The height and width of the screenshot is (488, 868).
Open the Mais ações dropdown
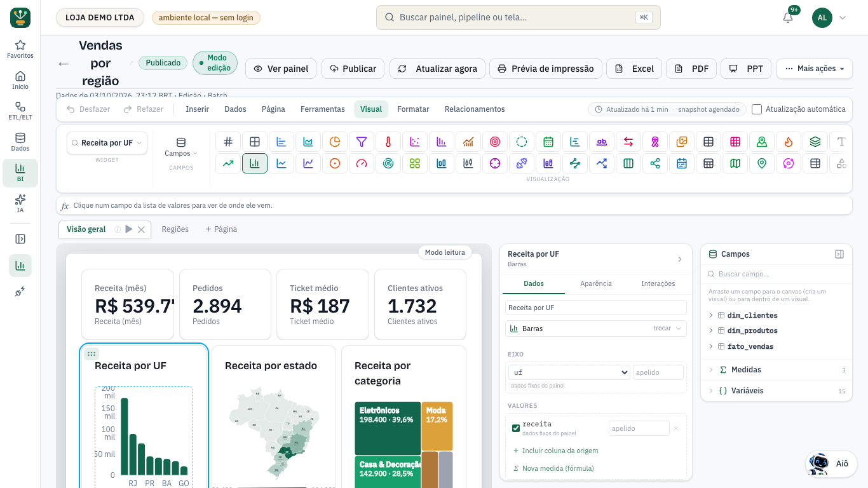815,69
